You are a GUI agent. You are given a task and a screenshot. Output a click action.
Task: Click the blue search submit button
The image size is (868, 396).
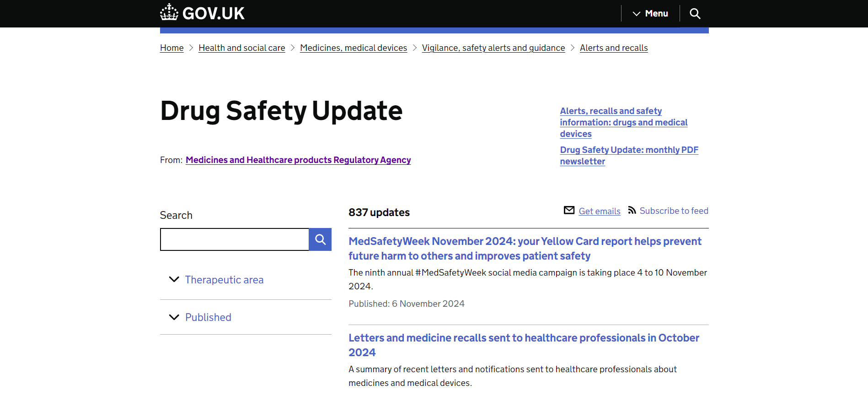click(320, 239)
